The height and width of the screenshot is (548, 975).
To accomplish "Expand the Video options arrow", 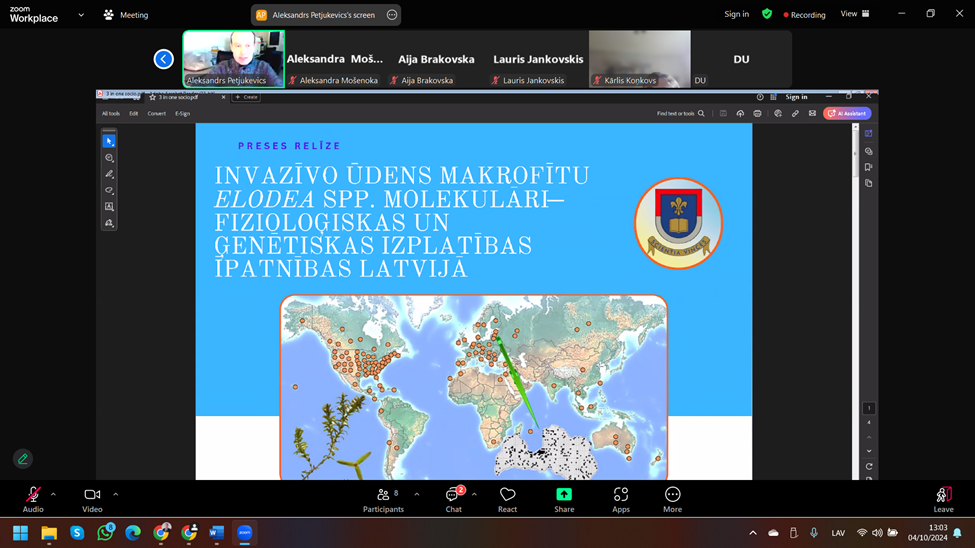I will [x=116, y=495].
